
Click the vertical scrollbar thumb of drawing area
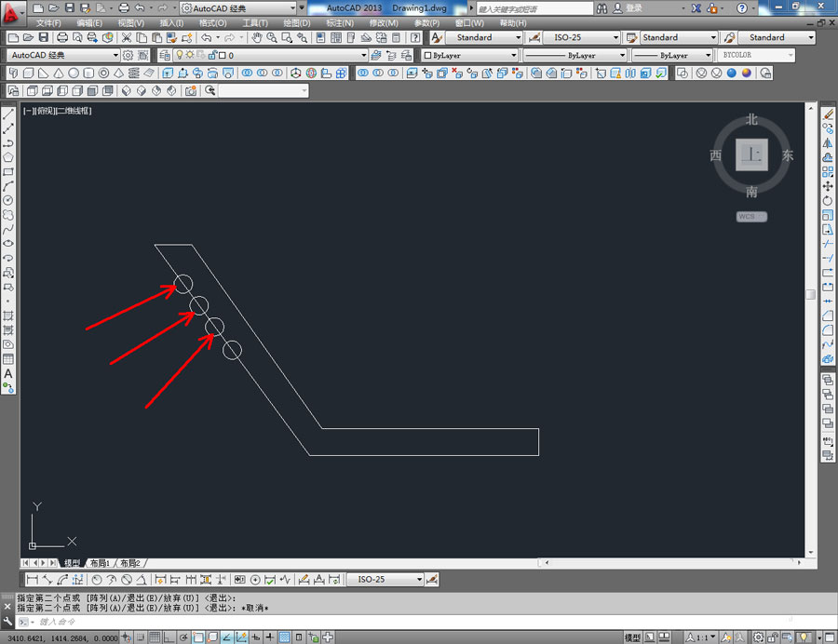click(x=810, y=294)
